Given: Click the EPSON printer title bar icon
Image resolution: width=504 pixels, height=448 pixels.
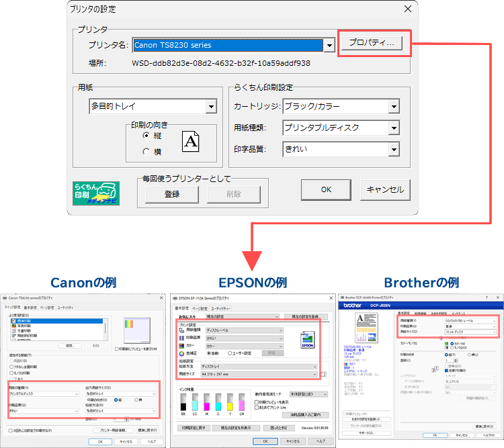Looking at the screenshot, I should point(175,298).
